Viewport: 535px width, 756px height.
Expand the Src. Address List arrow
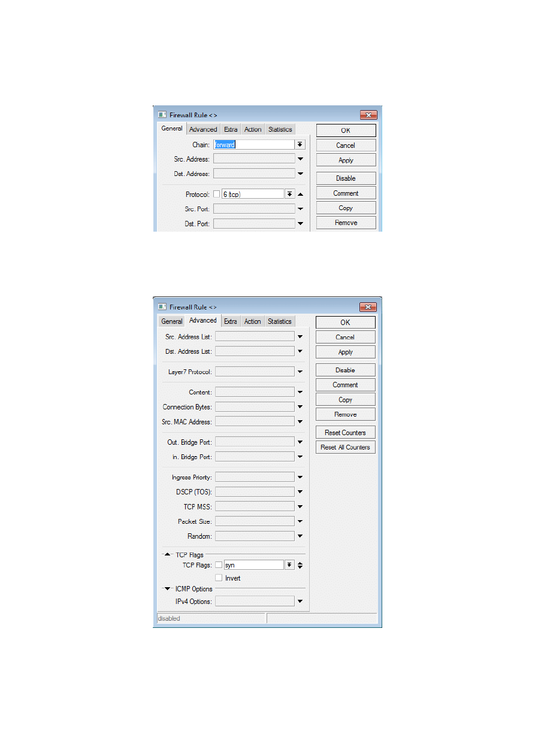point(300,337)
